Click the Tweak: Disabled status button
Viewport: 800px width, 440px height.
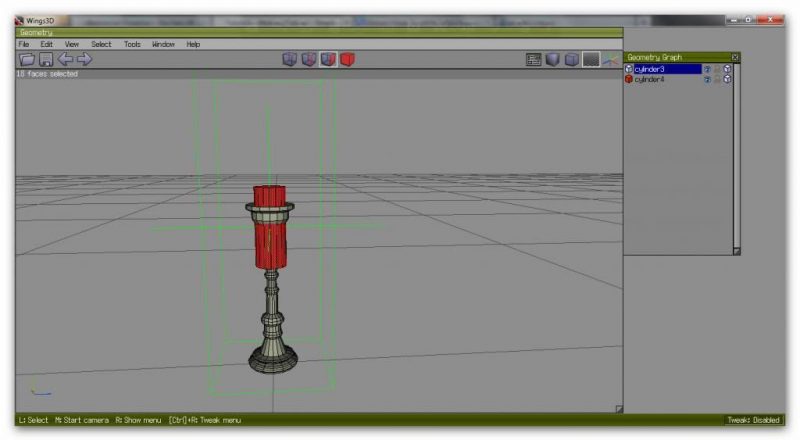[x=753, y=420]
